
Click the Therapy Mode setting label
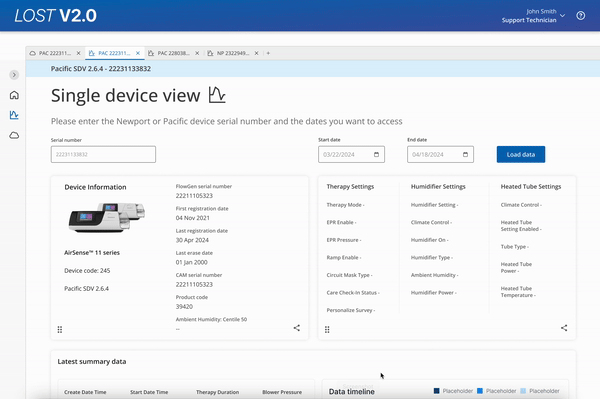(346, 205)
